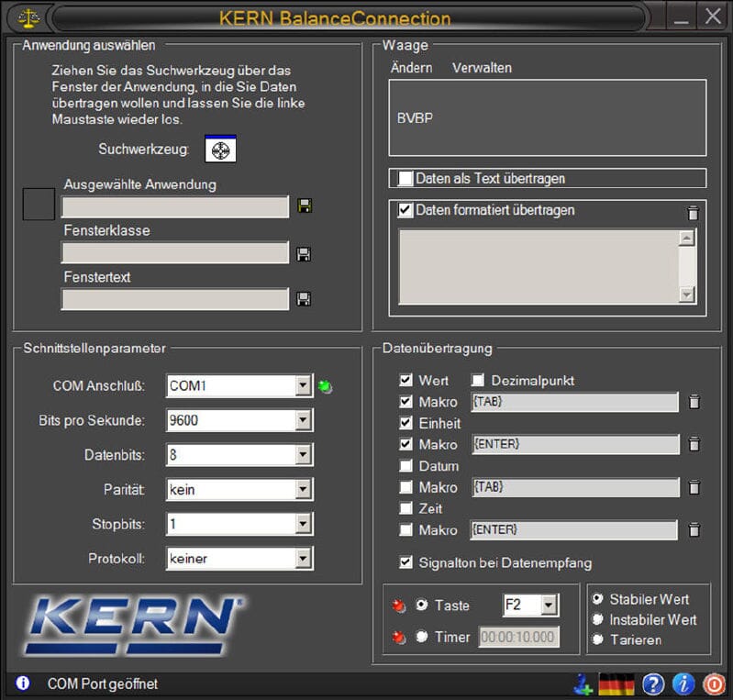Open the Parität dropdown

(x=303, y=490)
